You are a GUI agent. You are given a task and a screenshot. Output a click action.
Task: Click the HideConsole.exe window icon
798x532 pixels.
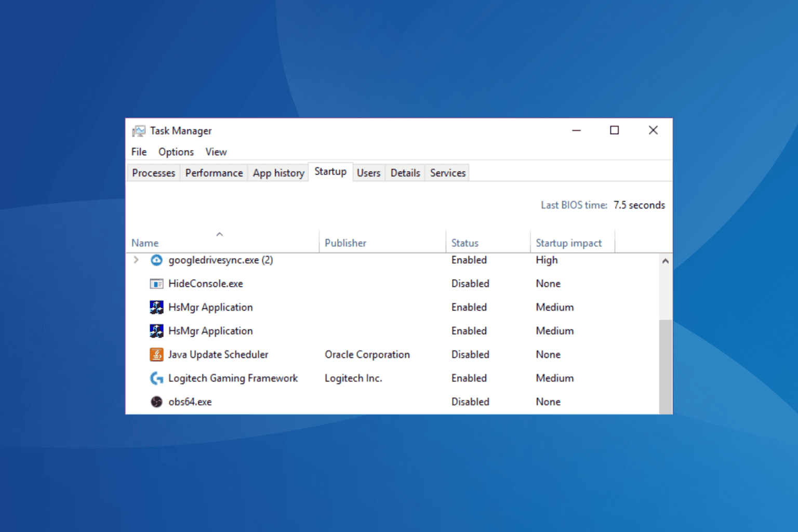(156, 284)
